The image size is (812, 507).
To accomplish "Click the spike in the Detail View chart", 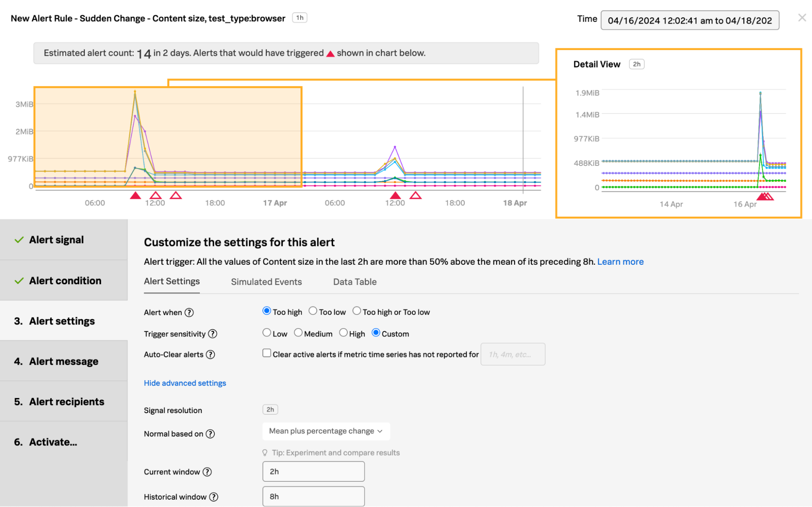I will click(x=760, y=94).
